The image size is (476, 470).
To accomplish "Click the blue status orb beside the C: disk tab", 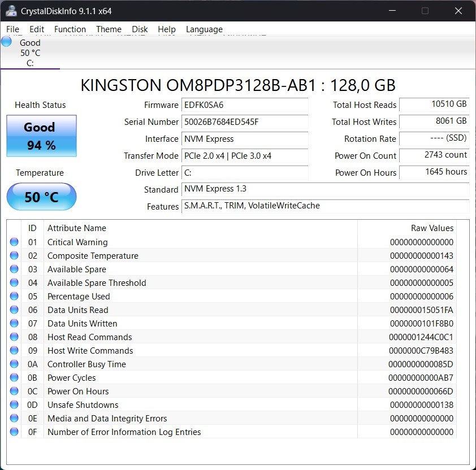I will coord(6,42).
